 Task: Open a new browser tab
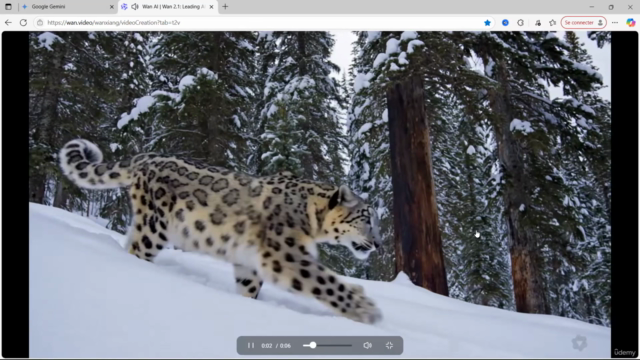225,7
